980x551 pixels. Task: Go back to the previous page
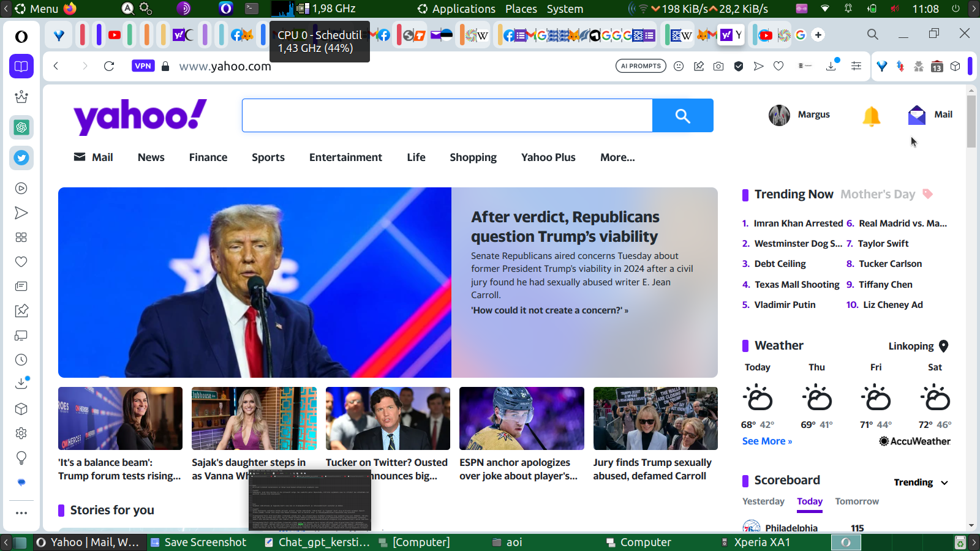click(56, 66)
